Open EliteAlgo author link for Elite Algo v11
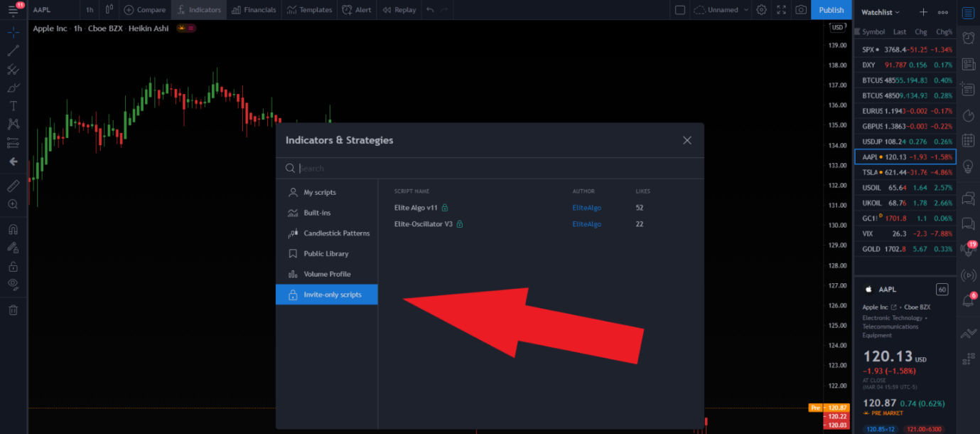Image resolution: width=980 pixels, height=434 pixels. [x=586, y=208]
